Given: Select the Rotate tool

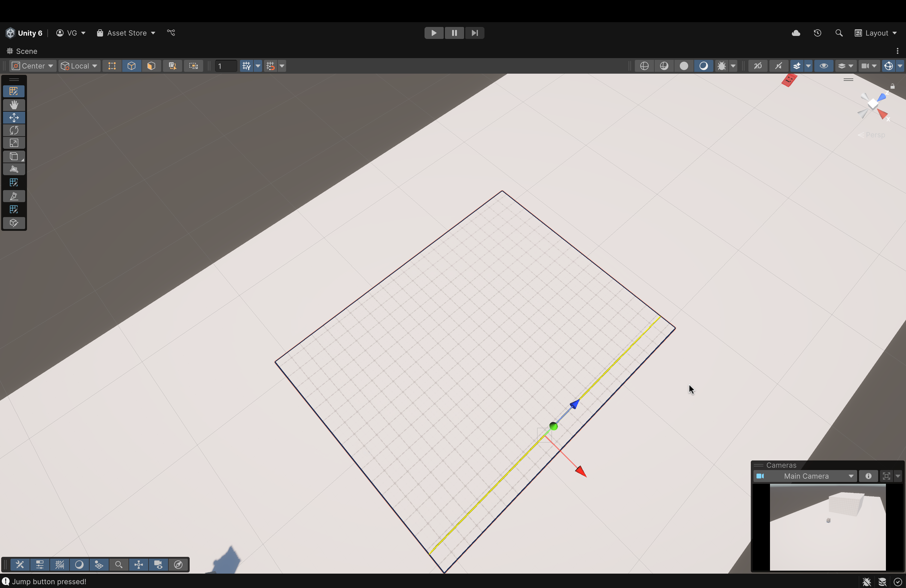Looking at the screenshot, I should pos(14,131).
